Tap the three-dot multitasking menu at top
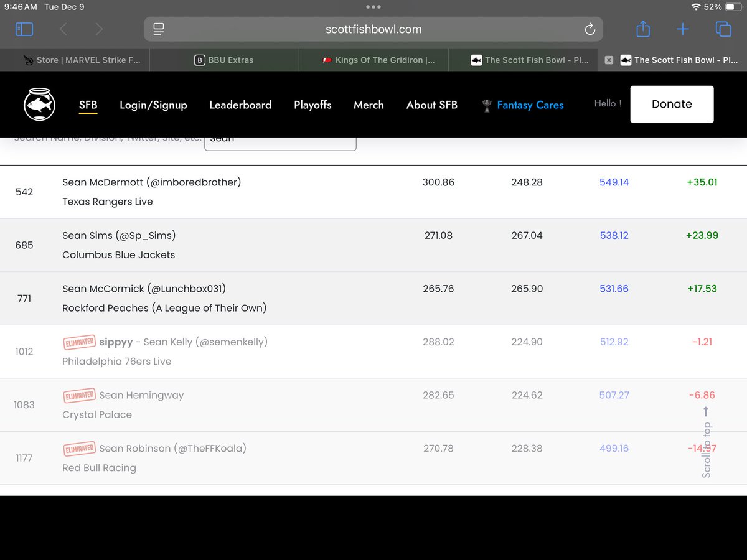 coord(374,7)
